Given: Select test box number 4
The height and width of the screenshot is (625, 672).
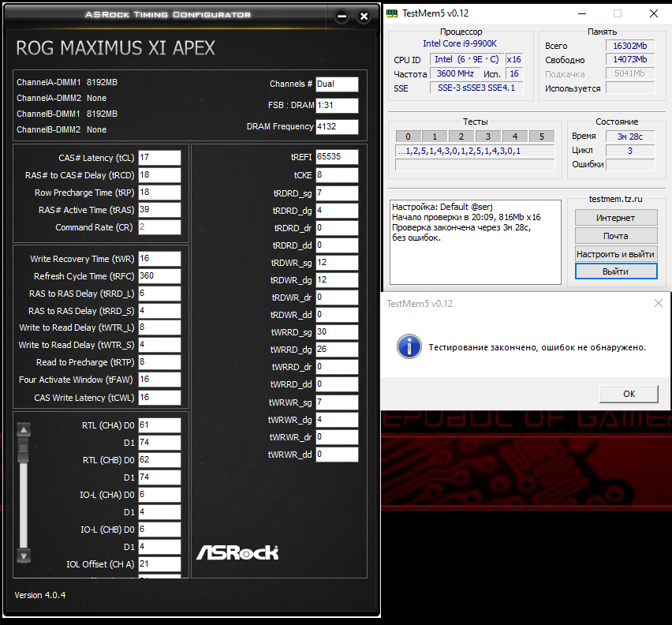Looking at the screenshot, I should (515, 137).
